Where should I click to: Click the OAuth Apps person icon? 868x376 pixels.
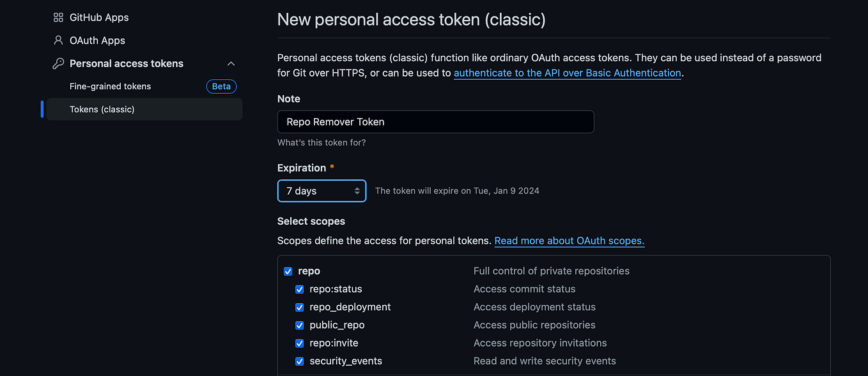[x=58, y=40]
